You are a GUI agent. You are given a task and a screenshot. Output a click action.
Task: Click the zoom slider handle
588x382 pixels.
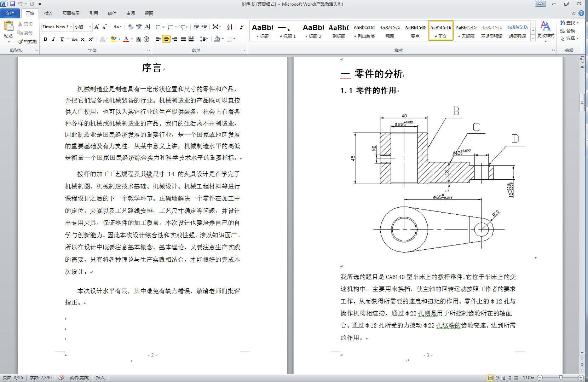pyautogui.click(x=561, y=378)
